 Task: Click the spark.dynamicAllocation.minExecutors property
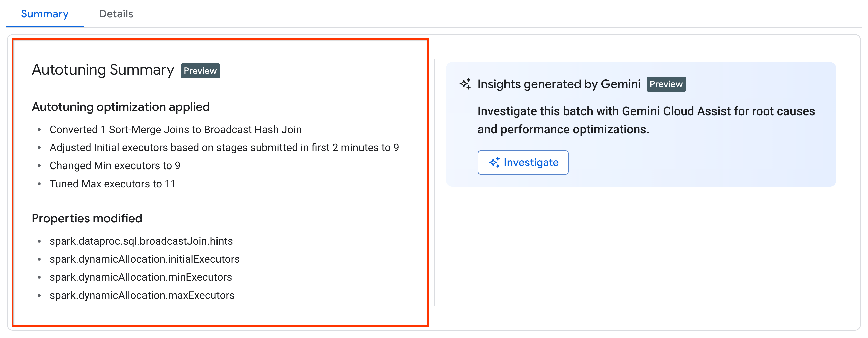(140, 277)
